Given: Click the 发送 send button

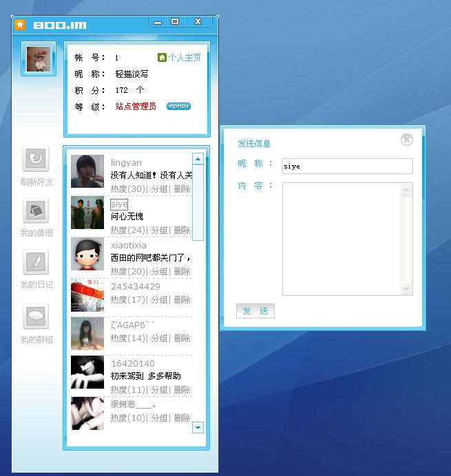Looking at the screenshot, I should [255, 310].
